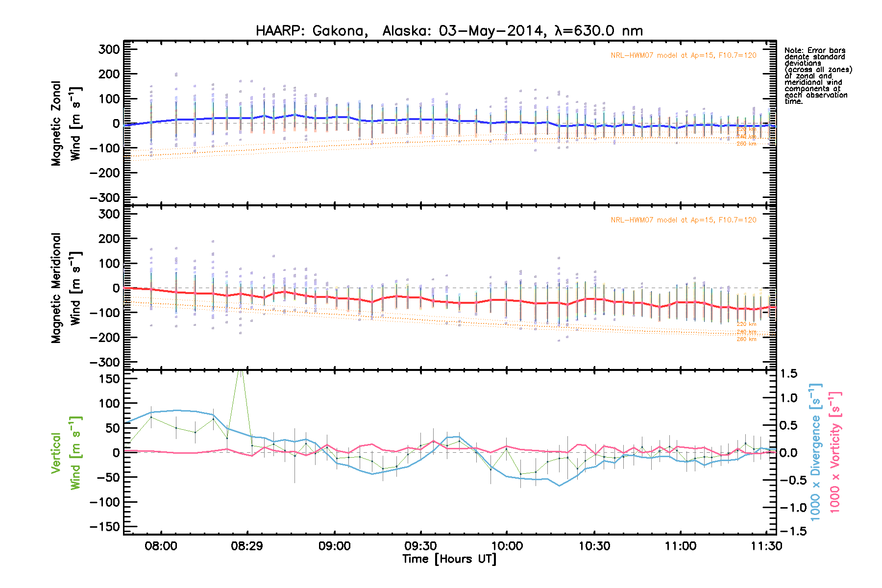Click the 1.5 tick on divergence axis
The width and height of the screenshot is (882, 588).
[x=788, y=374]
